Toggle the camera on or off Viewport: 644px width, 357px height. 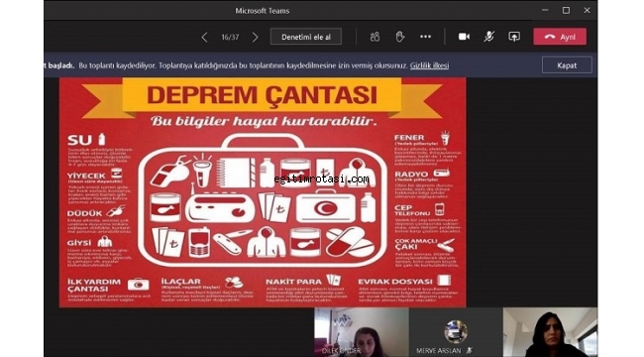[464, 37]
